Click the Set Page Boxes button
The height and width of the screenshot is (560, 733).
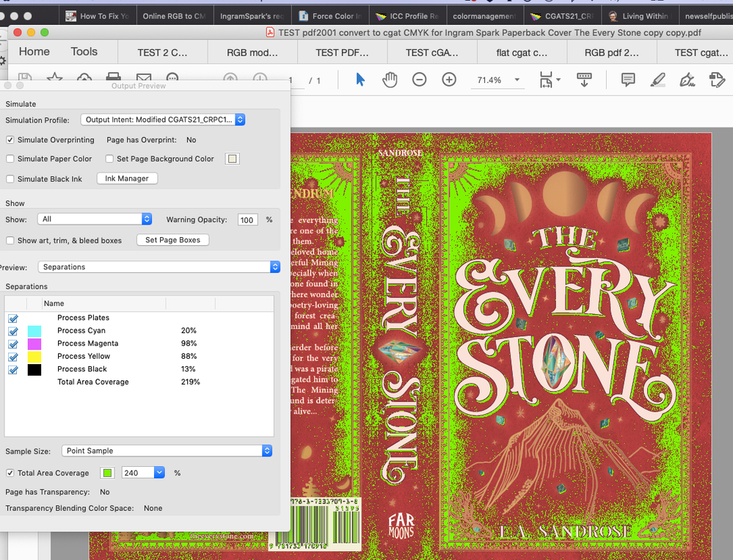(x=172, y=240)
